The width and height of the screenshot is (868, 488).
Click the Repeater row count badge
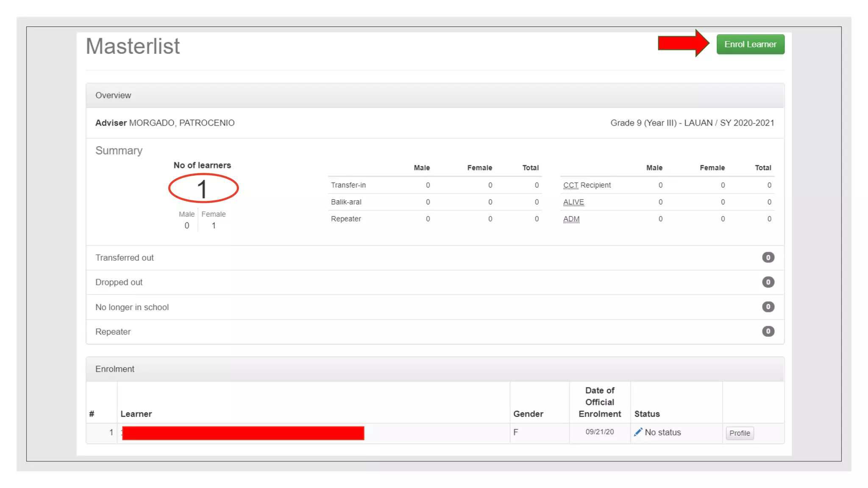pos(768,331)
